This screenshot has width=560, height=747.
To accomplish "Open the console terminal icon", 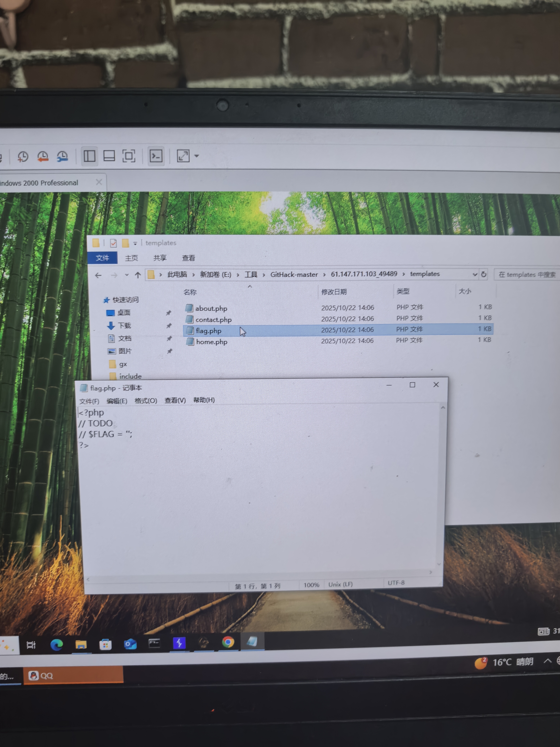I will (x=156, y=156).
